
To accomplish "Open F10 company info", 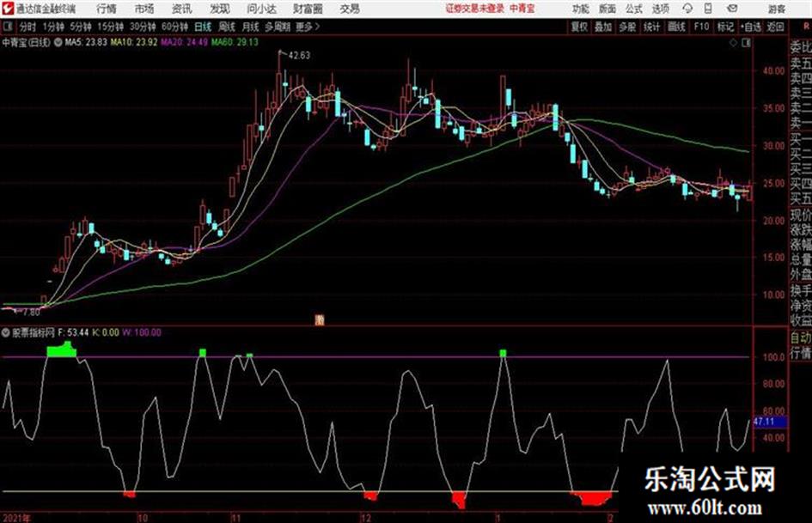I will coord(701,27).
